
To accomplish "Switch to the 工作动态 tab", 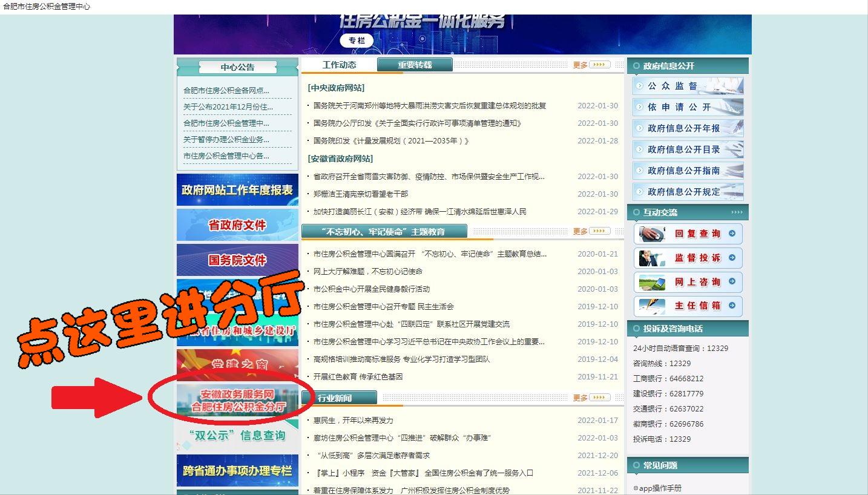I will tap(340, 63).
